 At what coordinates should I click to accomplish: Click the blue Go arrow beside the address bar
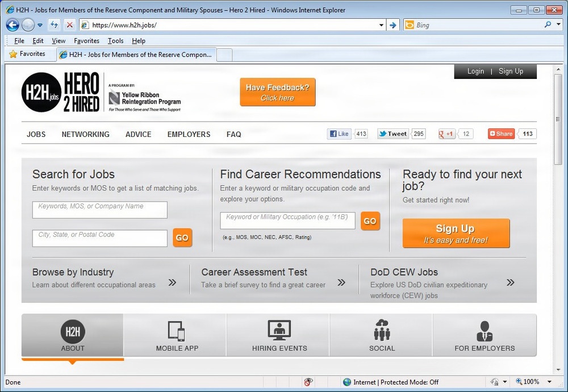pyautogui.click(x=393, y=25)
